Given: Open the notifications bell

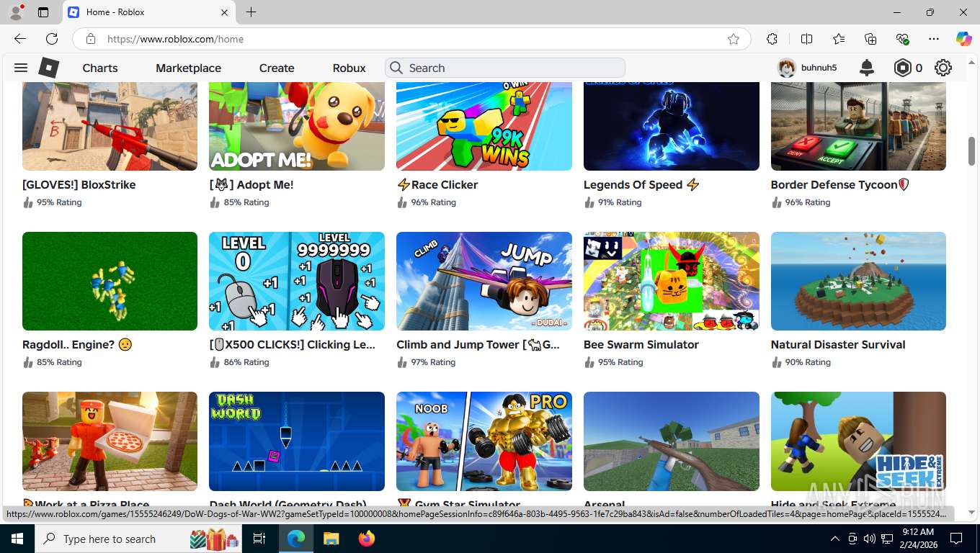Looking at the screenshot, I should coord(867,68).
